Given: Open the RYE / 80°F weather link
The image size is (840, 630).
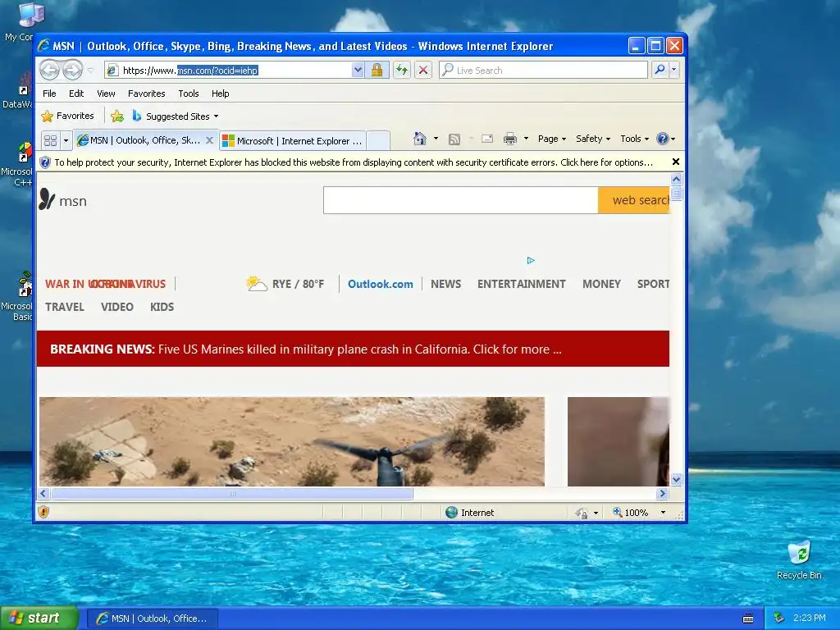Looking at the screenshot, I should point(285,283).
